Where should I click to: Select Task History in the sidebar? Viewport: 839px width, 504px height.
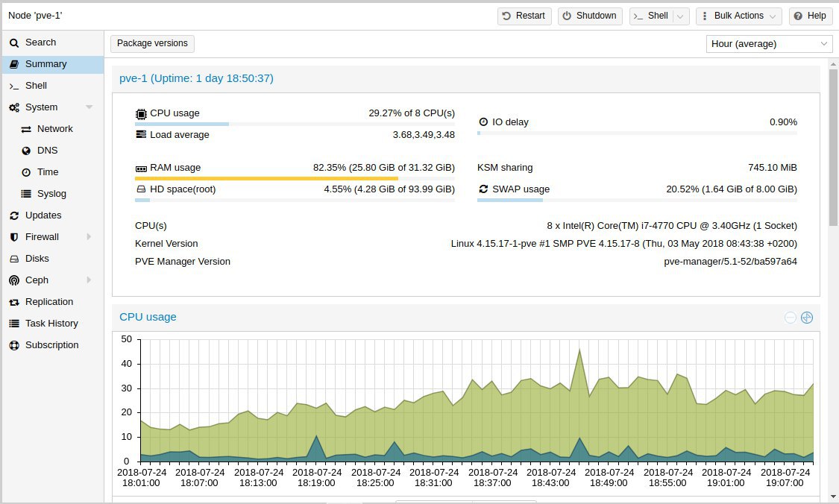click(x=52, y=323)
